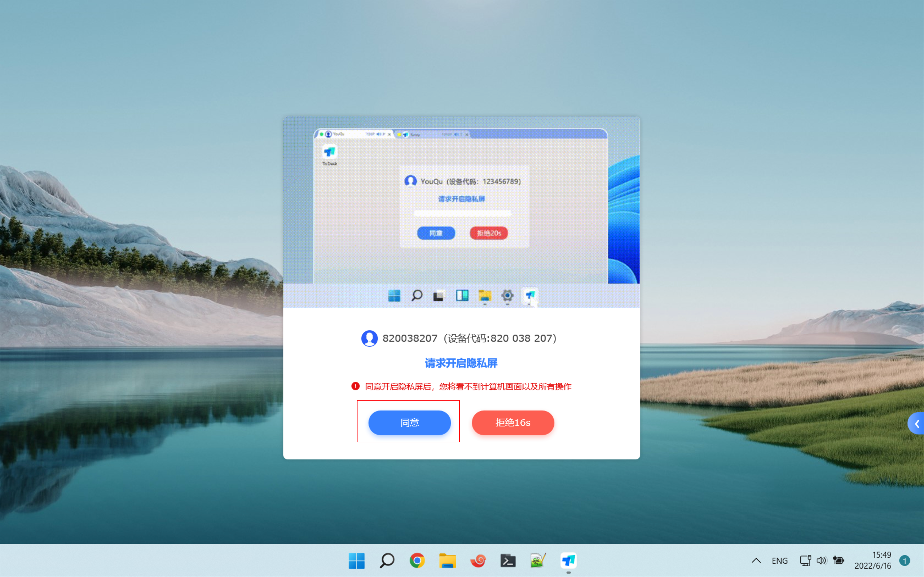The image size is (924, 577).
Task: Launch Terminal from the taskbar
Action: [x=508, y=561]
